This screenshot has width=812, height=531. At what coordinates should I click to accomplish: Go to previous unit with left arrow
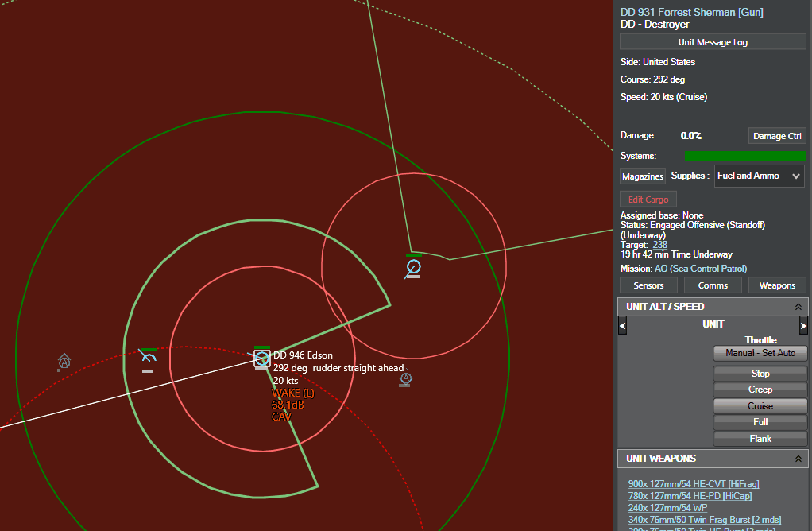pos(622,326)
